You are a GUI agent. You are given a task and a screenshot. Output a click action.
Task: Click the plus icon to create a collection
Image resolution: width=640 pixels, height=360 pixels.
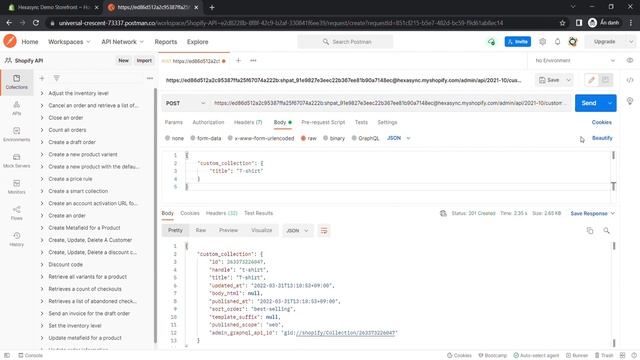click(x=42, y=78)
